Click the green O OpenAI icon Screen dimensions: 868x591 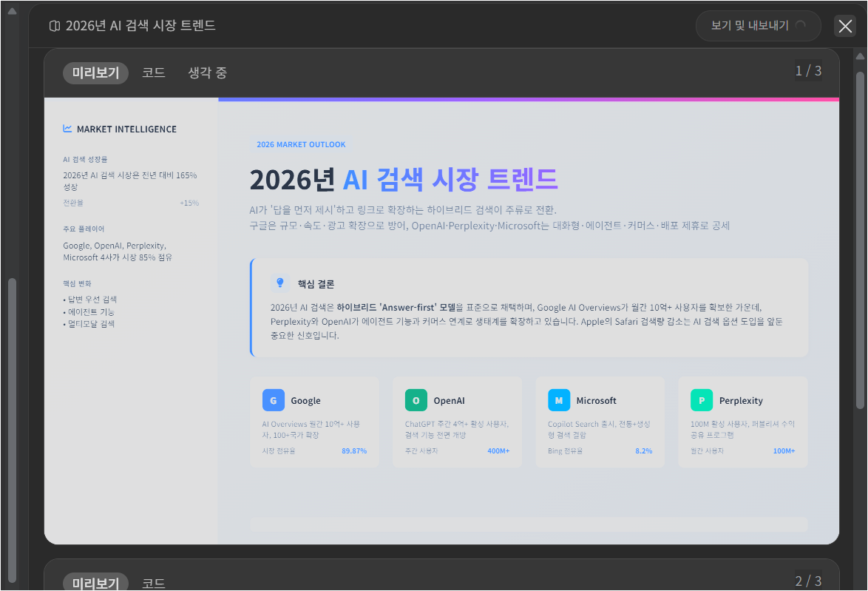click(x=416, y=400)
